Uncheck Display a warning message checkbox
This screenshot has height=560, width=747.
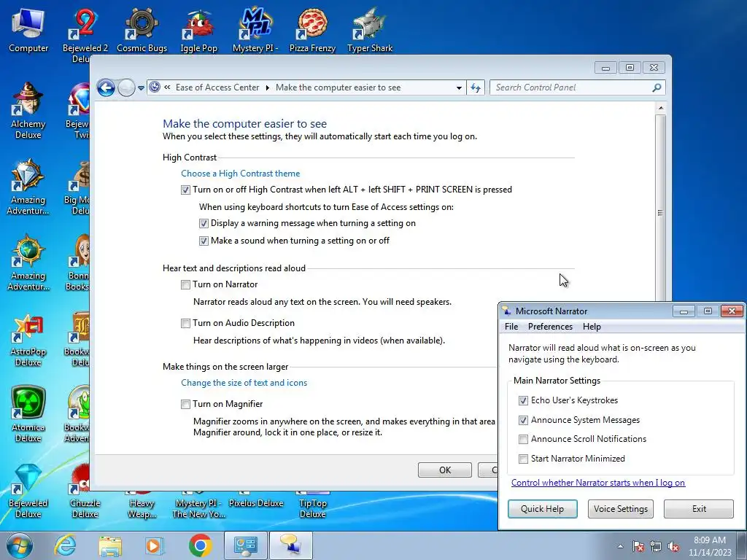(x=204, y=223)
